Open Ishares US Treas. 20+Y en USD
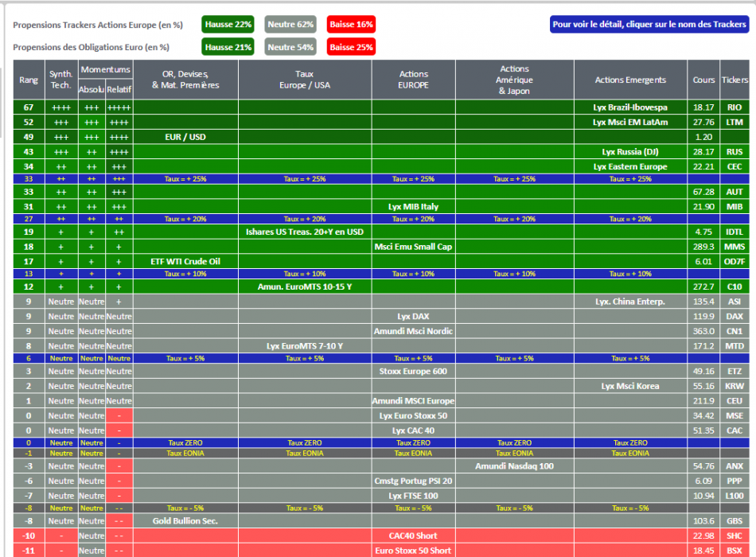Screen dimensions: 756x557 tap(305, 232)
